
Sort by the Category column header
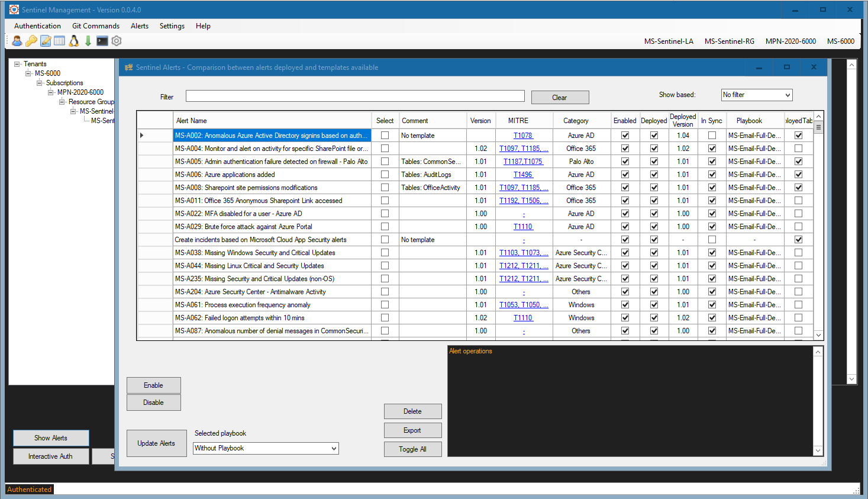[582, 121]
